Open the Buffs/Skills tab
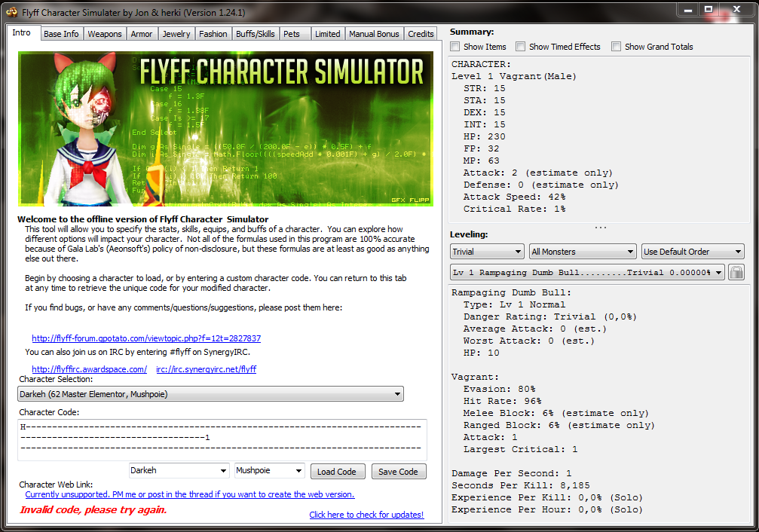Viewport: 759px width, 532px height. pyautogui.click(x=255, y=34)
